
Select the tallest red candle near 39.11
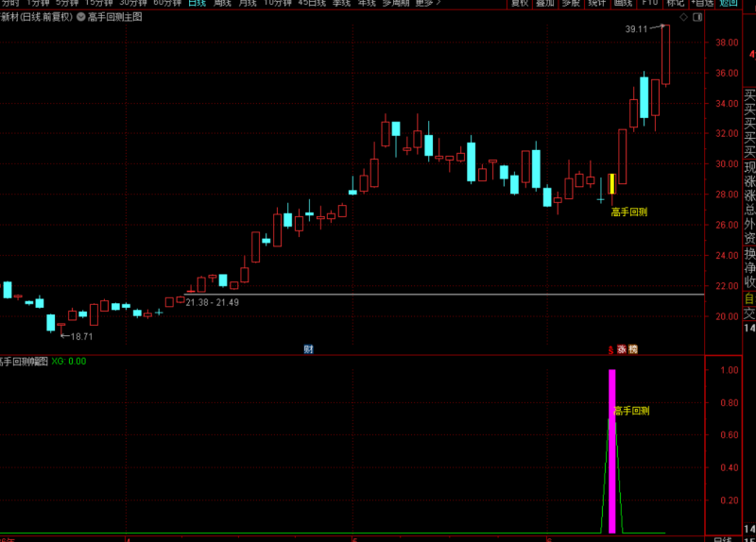click(665, 55)
